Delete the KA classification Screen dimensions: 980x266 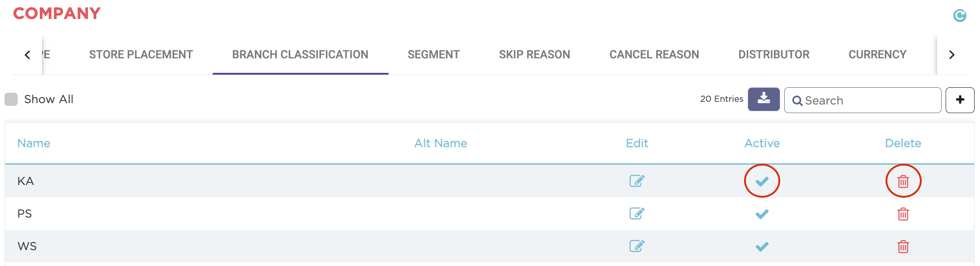(903, 181)
